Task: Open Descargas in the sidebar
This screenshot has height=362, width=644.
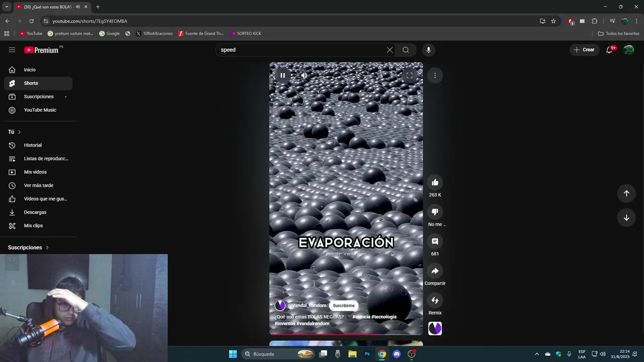Action: (38, 212)
